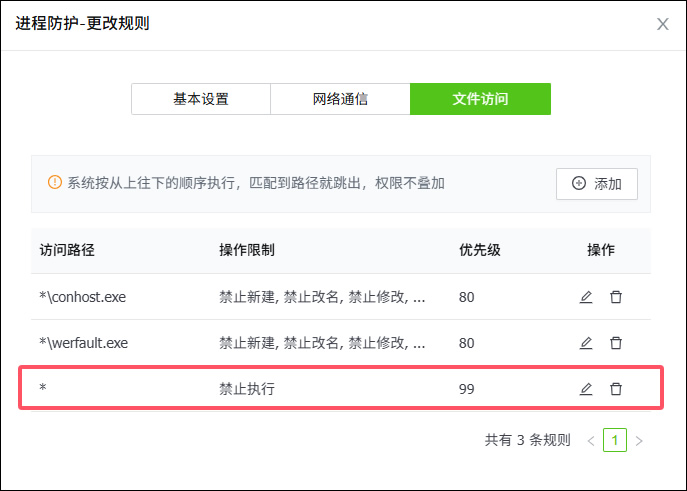Click the orange warning info icon
This screenshot has width=687, height=491.
click(55, 183)
